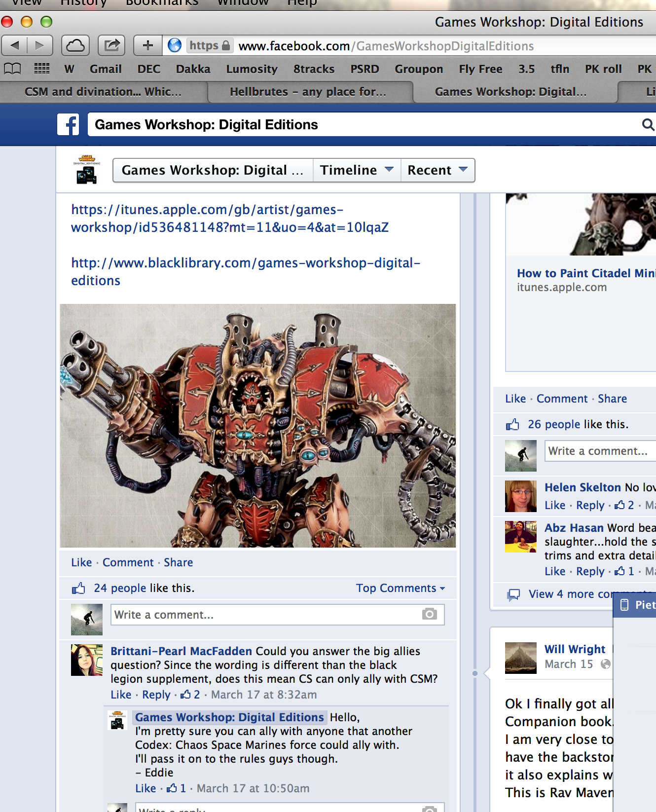Click the Write a comment field under photo
This screenshot has height=812, width=656.
(x=266, y=615)
